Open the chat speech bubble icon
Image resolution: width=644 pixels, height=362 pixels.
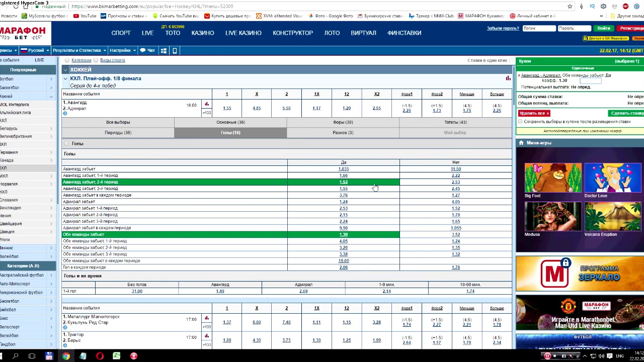[x=143, y=50]
